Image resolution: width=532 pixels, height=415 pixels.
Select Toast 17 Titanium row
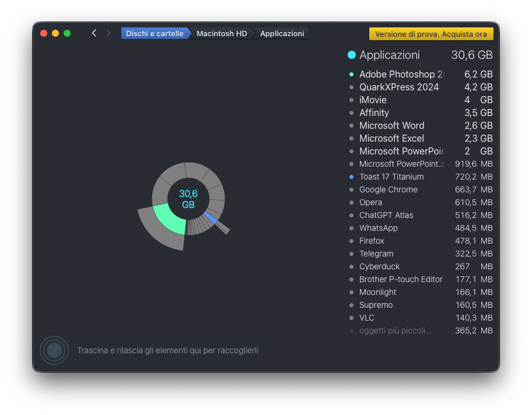click(x=421, y=177)
